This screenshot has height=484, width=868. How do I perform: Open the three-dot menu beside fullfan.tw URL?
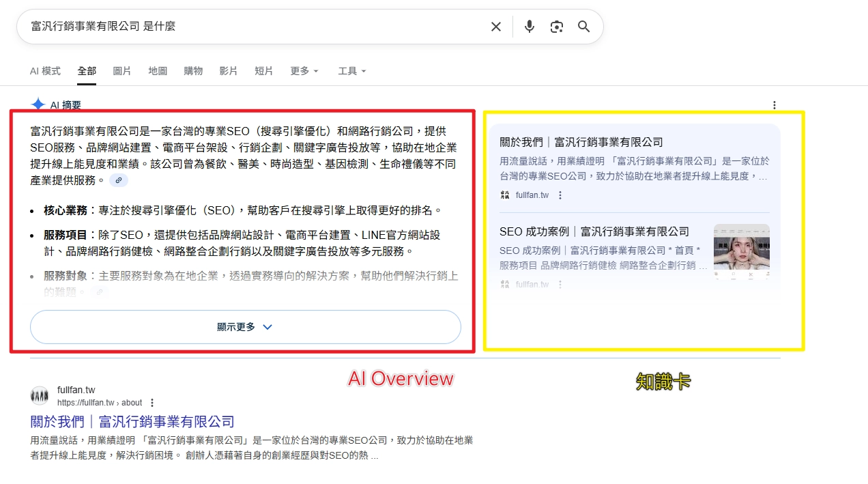(151, 403)
